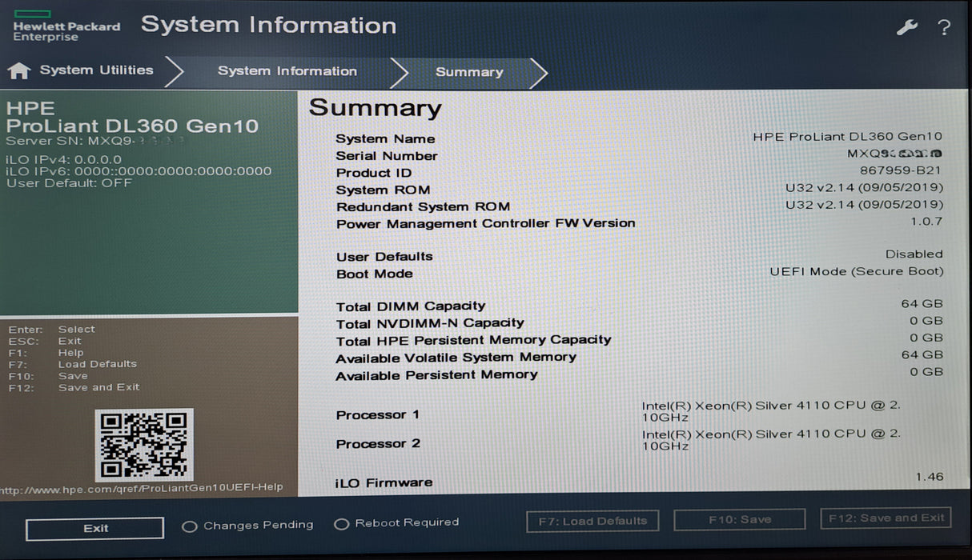This screenshot has height=560, width=972.
Task: Click the System Information page title
Action: 268,25
